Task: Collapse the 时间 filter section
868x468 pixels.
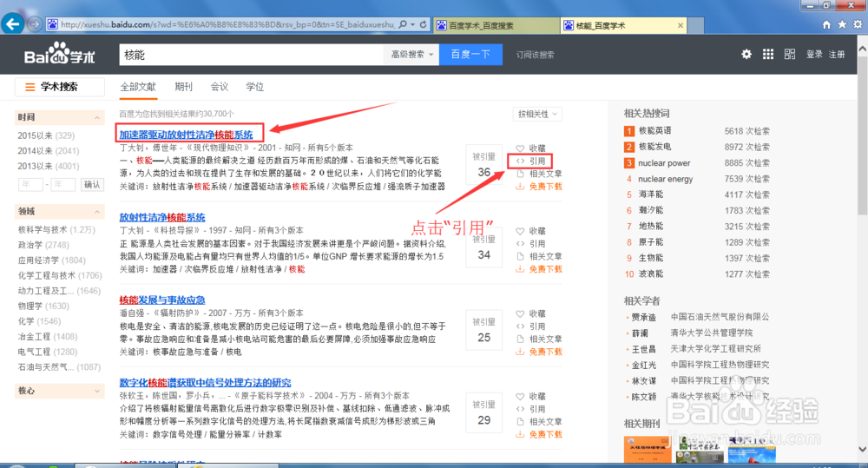Action: 97,117
